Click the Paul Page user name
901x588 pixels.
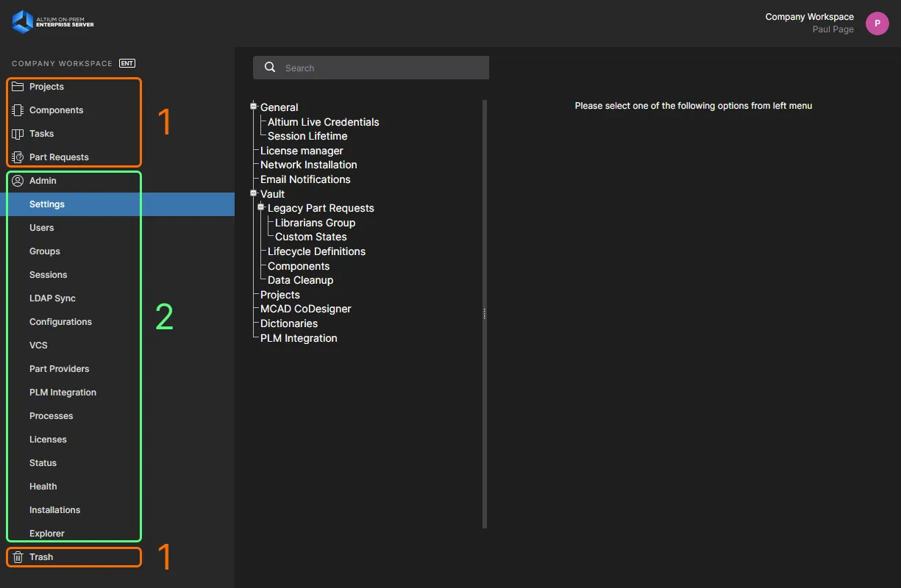point(833,30)
